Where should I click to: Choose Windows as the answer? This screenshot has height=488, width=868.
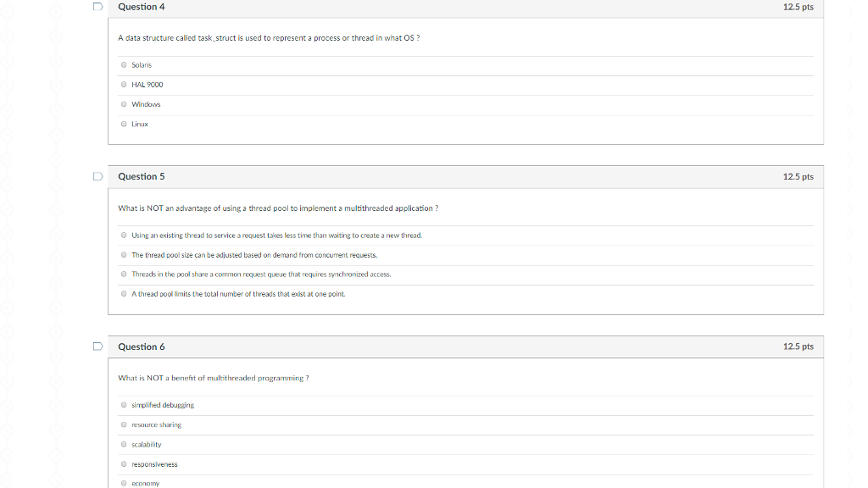coord(124,104)
